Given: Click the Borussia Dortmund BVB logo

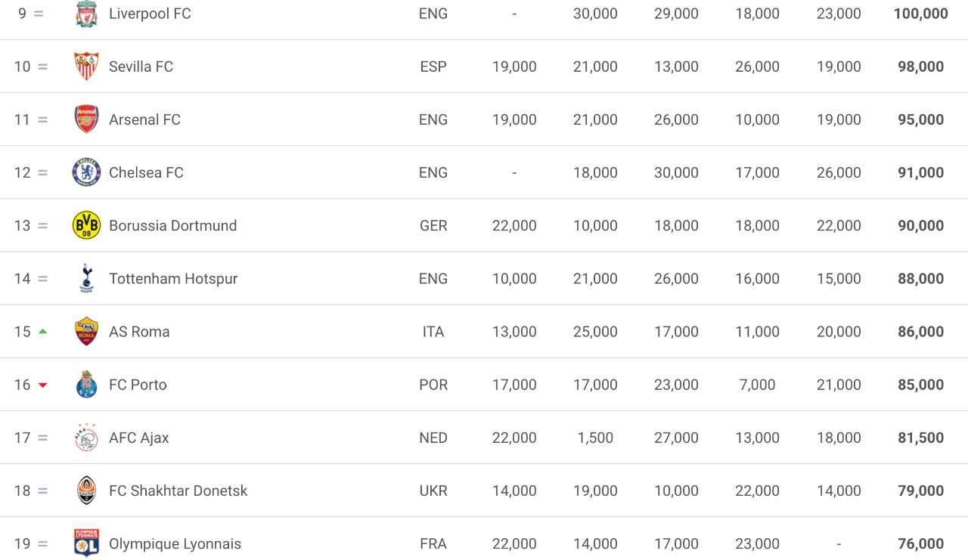Looking at the screenshot, I should point(86,225).
